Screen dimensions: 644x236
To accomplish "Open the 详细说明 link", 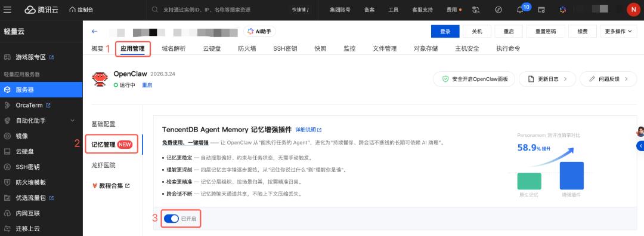I will [x=309, y=129].
